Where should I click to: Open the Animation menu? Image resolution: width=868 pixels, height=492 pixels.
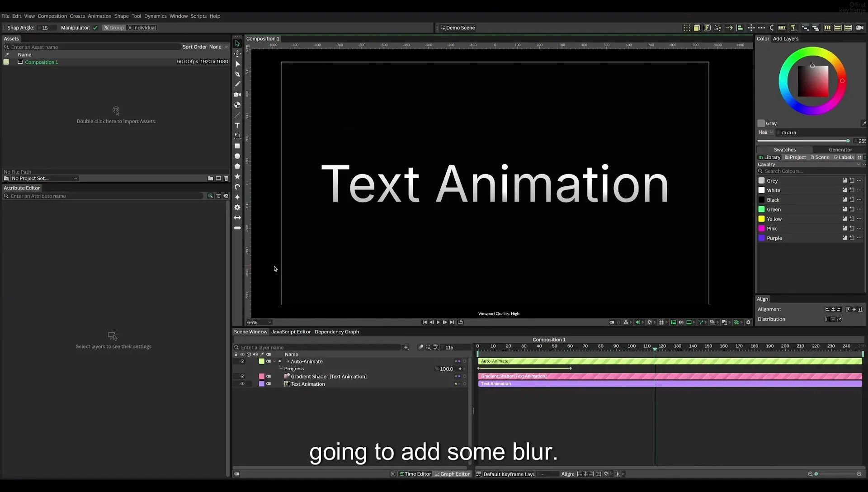[x=99, y=16]
